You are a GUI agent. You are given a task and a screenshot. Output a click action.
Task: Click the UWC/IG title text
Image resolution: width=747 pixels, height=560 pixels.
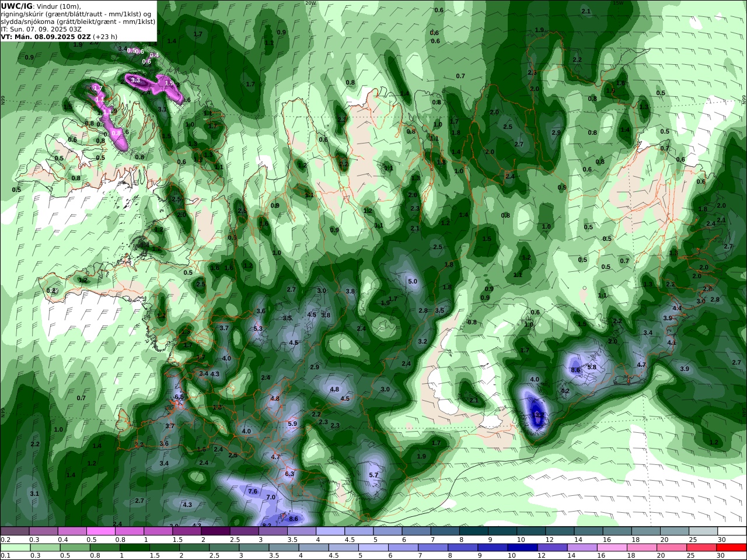coord(16,6)
